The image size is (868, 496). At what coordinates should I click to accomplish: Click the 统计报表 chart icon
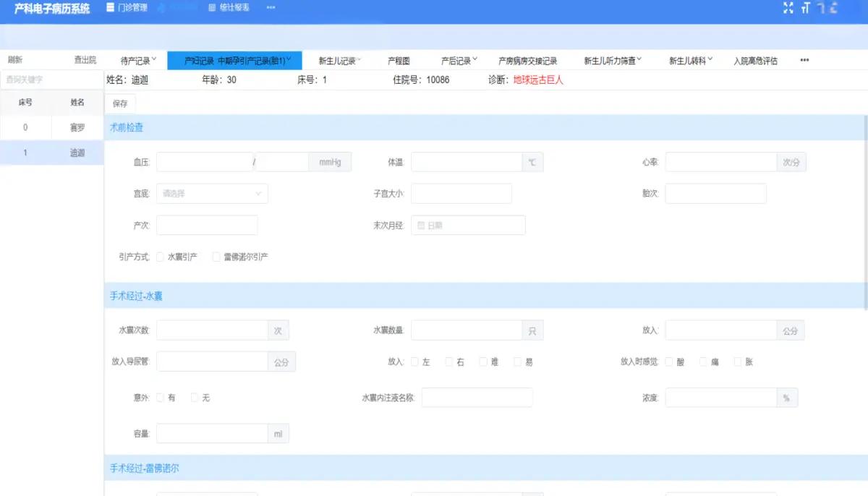pyautogui.click(x=212, y=8)
